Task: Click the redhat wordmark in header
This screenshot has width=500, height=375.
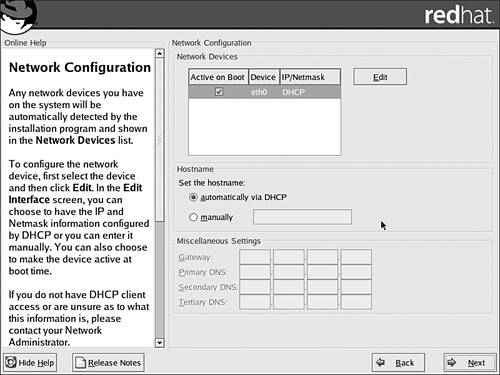Action: (459, 15)
